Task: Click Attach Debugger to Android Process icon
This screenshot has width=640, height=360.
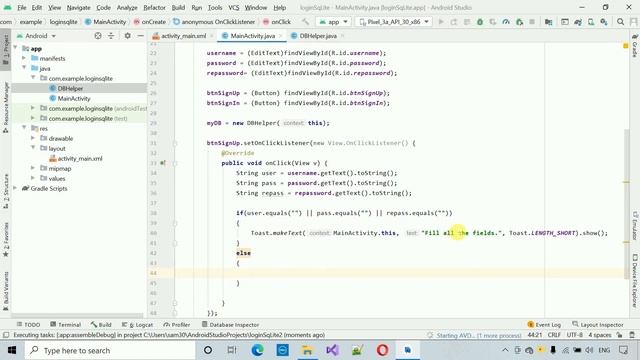Action: click(519, 22)
